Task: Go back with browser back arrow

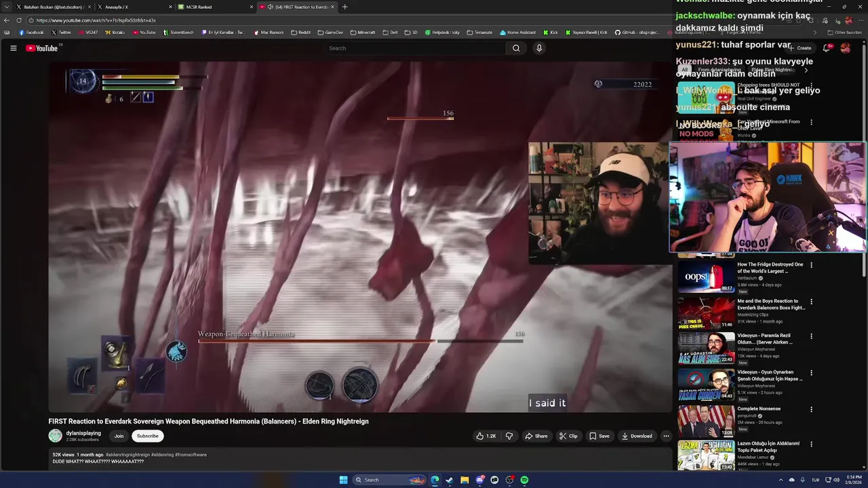Action: pyautogui.click(x=7, y=20)
